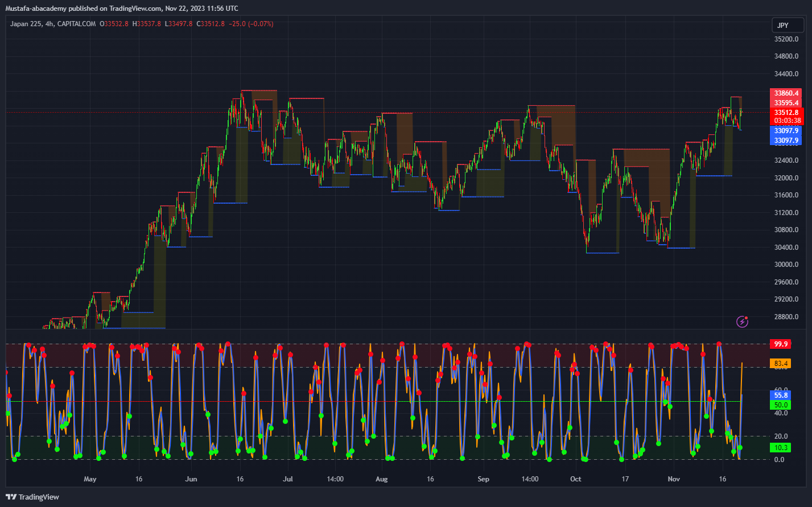Screen dimensions: 812x507
Task: Click the current price label 33512.8
Action: pos(786,113)
